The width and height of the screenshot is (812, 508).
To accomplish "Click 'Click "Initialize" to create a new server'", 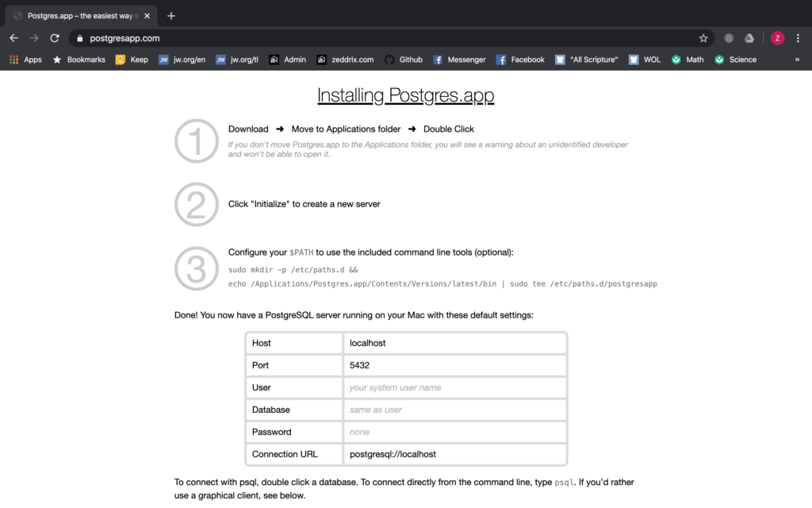I will [x=304, y=204].
